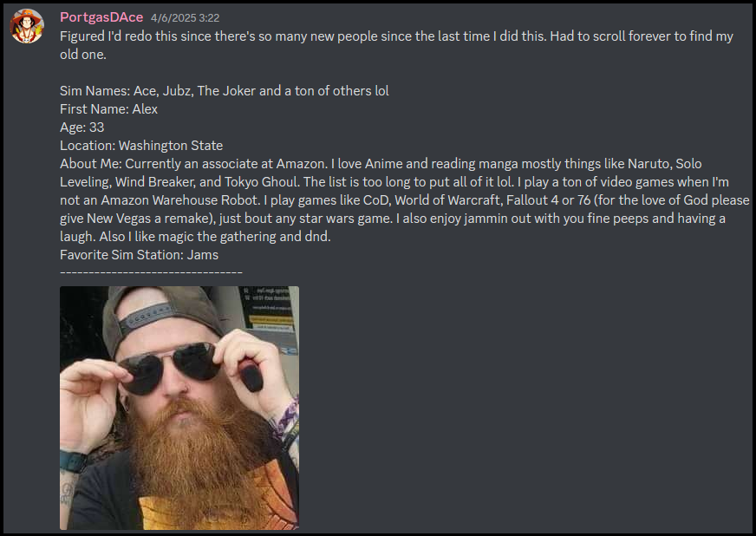Screen dimensions: 756x536
Task: Click 'The Joker' in the Sim Names line
Action: click(226, 91)
